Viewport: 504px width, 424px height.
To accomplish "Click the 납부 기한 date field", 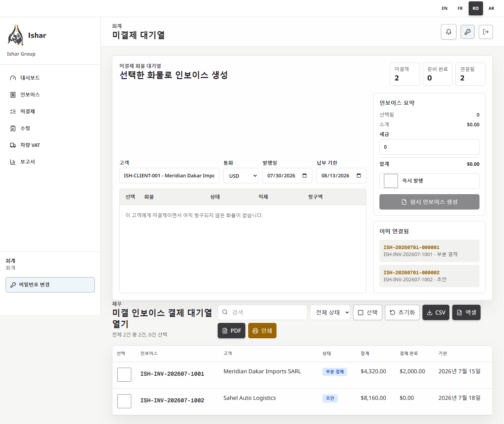I will [x=341, y=176].
